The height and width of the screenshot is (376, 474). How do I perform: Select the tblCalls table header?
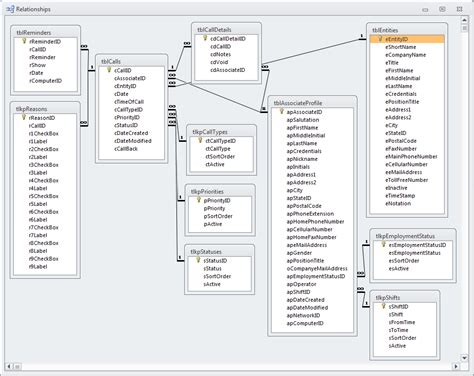tap(131, 61)
